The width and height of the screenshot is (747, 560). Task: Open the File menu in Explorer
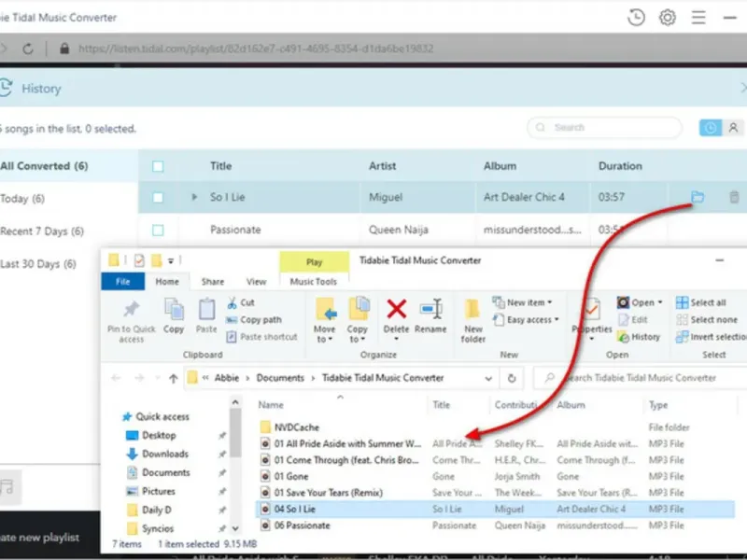click(123, 282)
